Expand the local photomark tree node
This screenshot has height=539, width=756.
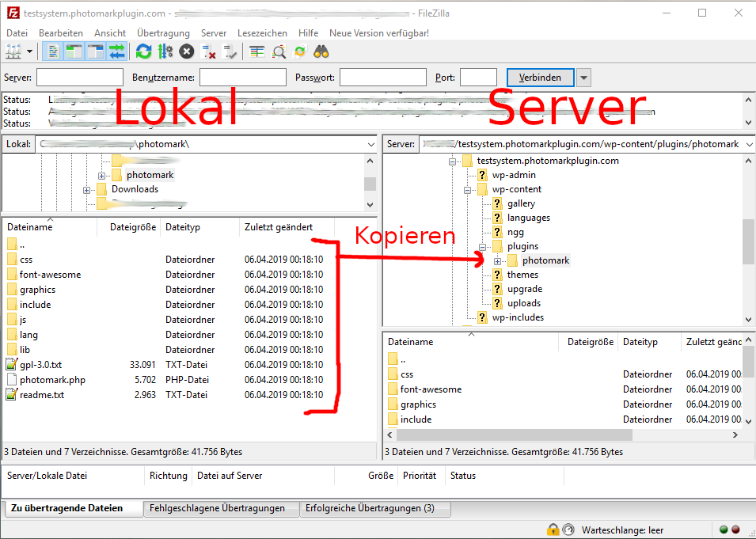[x=101, y=176]
